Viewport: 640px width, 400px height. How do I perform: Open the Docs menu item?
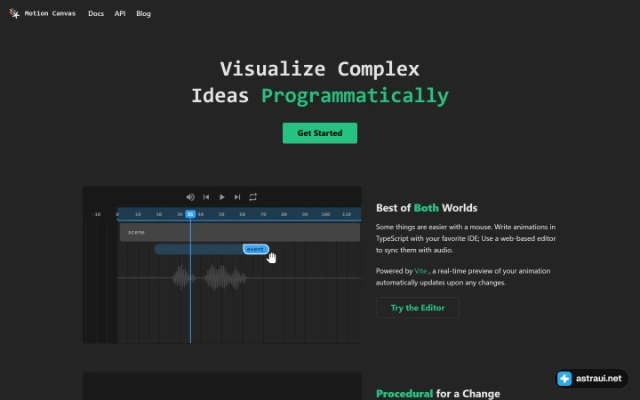(x=96, y=13)
